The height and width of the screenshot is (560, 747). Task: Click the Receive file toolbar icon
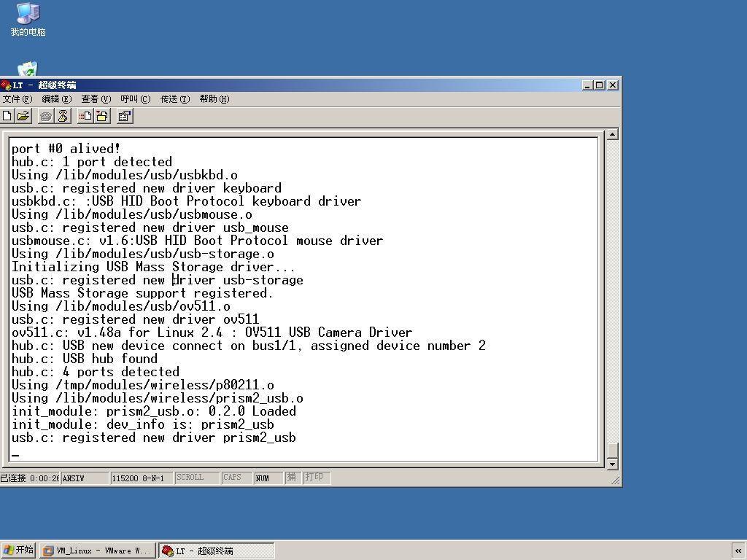click(102, 116)
